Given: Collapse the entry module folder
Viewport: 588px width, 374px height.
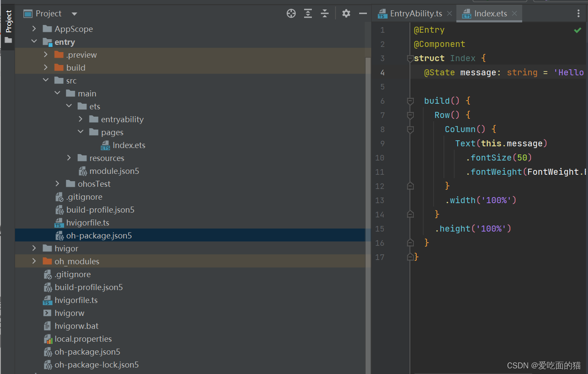Looking at the screenshot, I should click(34, 42).
